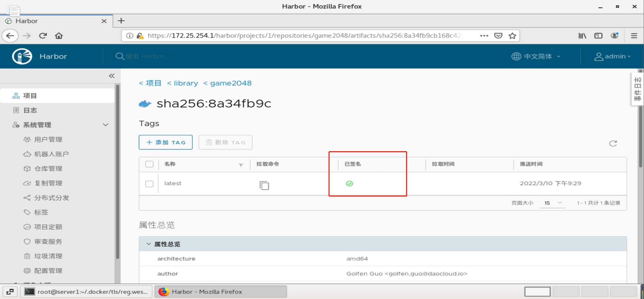Open the event log side tab
This screenshot has width=644, height=299.
pos(637,89)
